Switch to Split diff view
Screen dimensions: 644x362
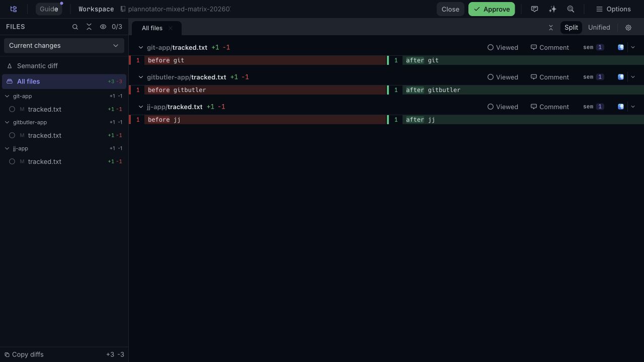tap(571, 28)
